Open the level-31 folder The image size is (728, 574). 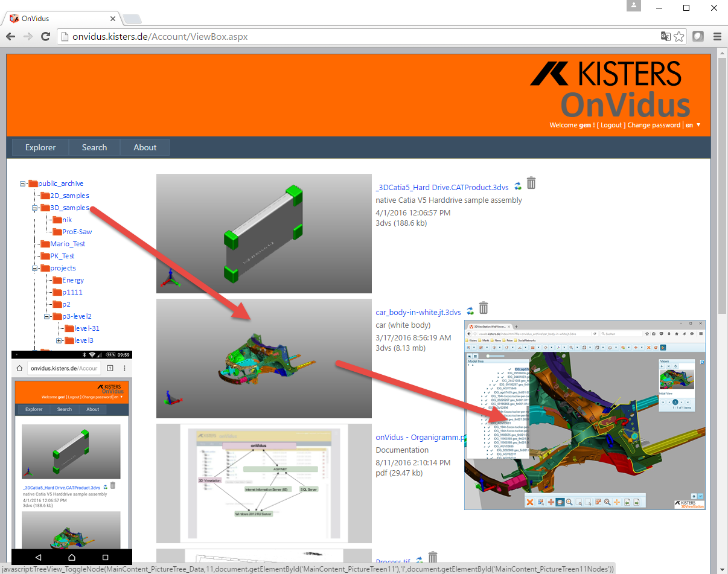[87, 328]
